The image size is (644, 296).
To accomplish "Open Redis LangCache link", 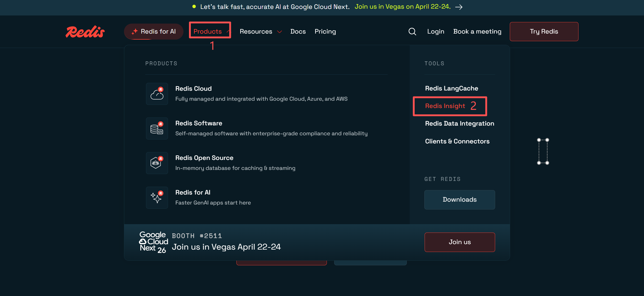I will [x=451, y=88].
